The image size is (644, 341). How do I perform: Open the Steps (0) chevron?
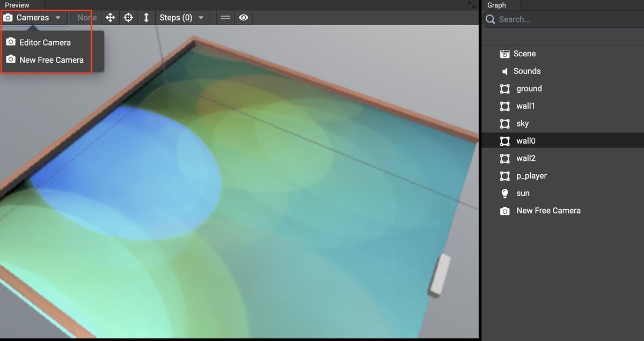click(x=200, y=17)
